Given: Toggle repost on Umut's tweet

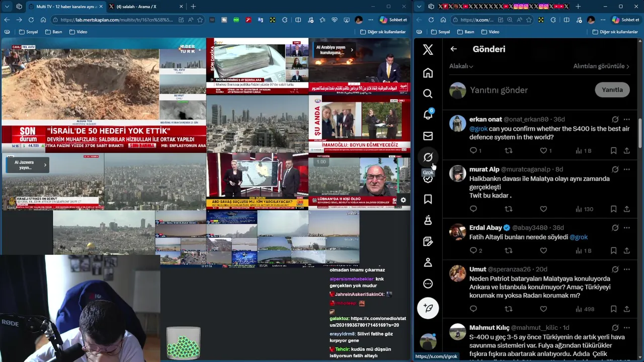Looking at the screenshot, I should pyautogui.click(x=508, y=309).
